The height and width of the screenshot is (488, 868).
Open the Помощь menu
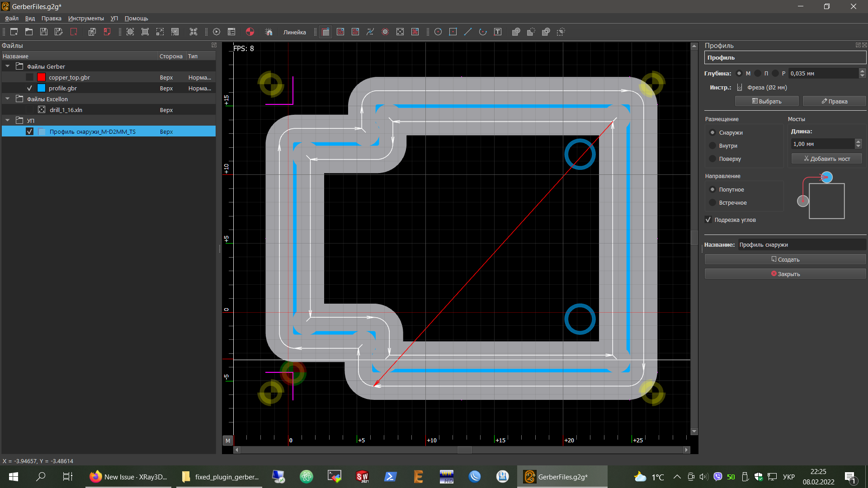(136, 19)
